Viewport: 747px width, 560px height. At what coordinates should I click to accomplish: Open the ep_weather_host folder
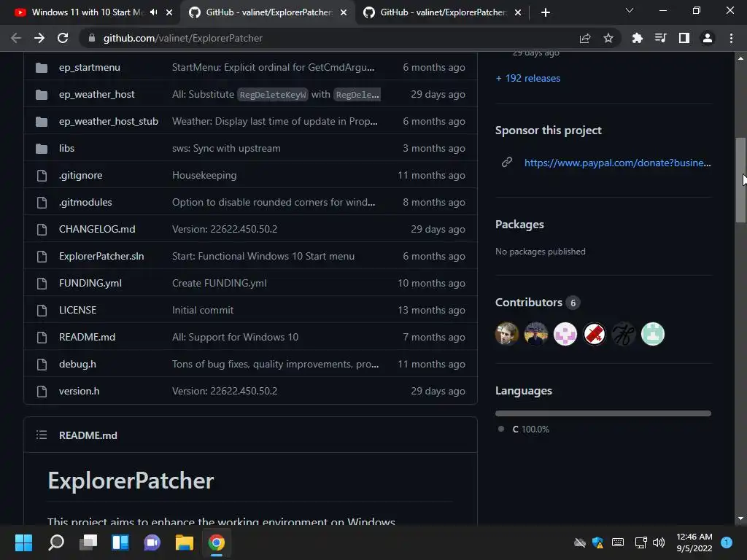click(x=97, y=94)
